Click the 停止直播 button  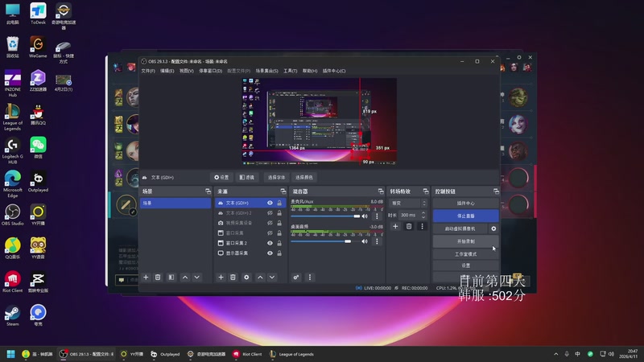pos(466,216)
